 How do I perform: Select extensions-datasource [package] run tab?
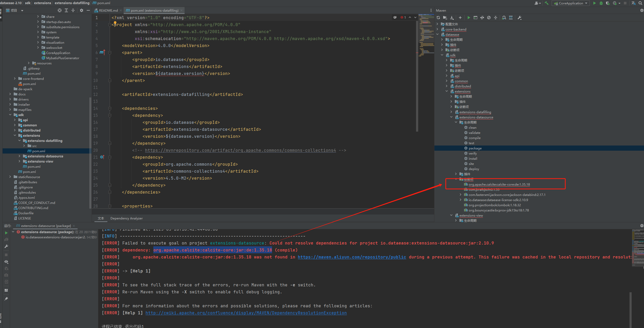(46, 226)
